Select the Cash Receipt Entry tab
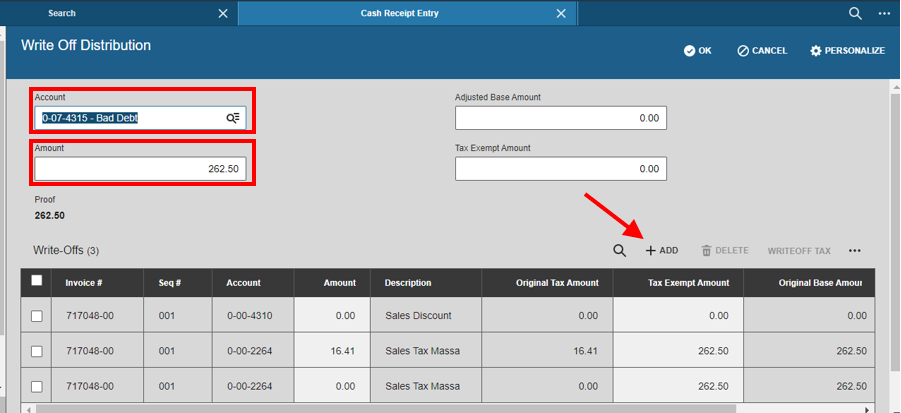 399,13
